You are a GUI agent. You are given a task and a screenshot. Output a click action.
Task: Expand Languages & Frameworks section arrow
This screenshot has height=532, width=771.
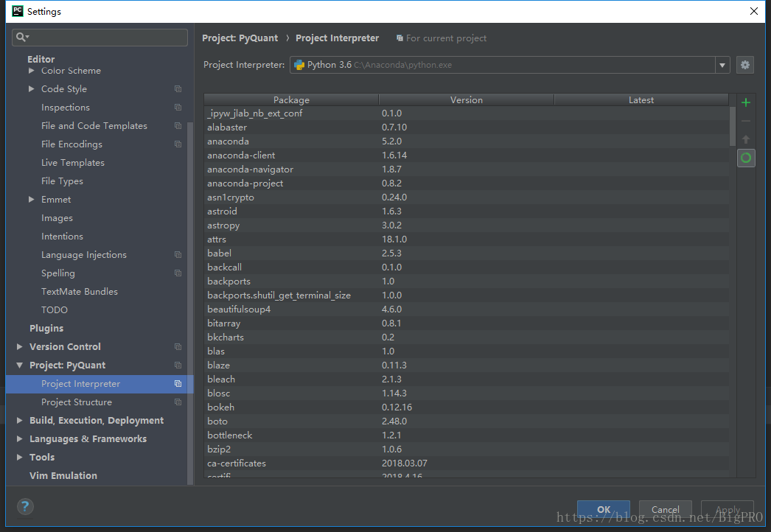coord(20,438)
